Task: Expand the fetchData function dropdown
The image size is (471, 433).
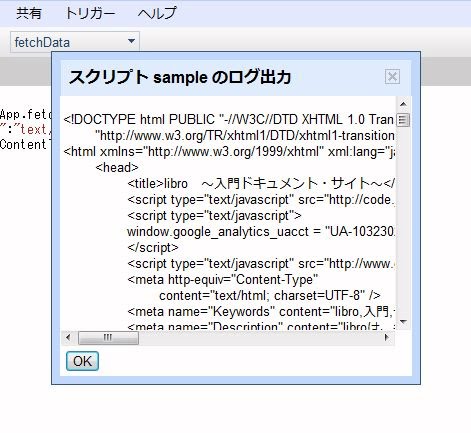Action: [75, 42]
